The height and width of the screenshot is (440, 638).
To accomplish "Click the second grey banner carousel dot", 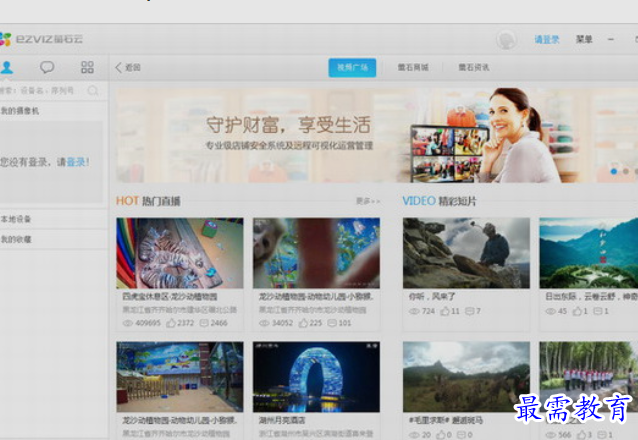I will click(x=625, y=171).
